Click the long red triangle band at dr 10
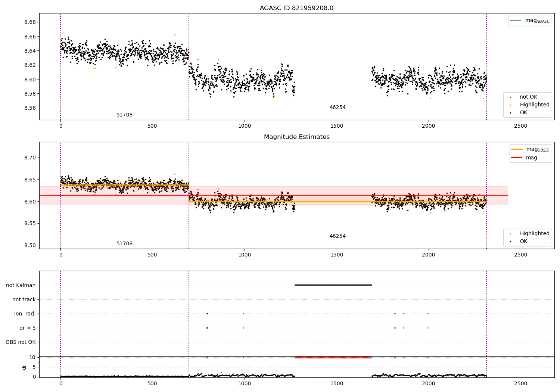 [333, 358]
